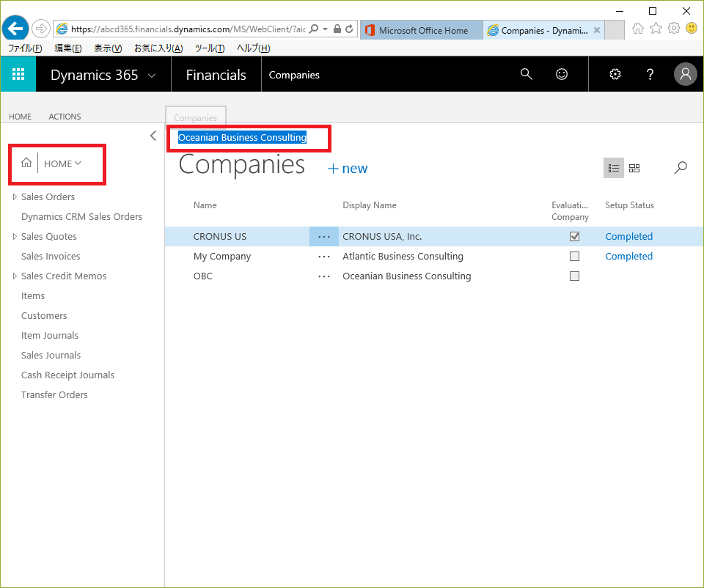Open the address bar dropdown arrow
Viewport: 704px width, 588px height.
(x=326, y=29)
